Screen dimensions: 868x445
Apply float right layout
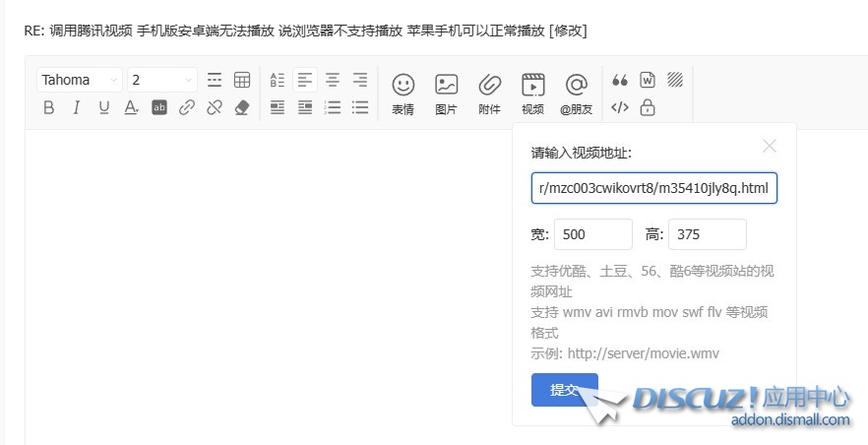click(x=305, y=107)
